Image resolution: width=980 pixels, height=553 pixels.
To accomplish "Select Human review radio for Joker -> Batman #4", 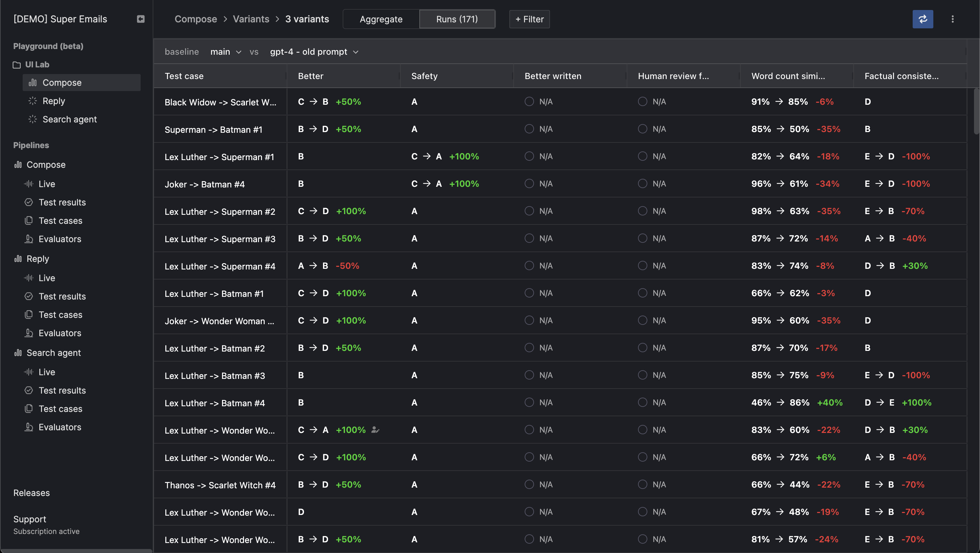I will pos(642,183).
